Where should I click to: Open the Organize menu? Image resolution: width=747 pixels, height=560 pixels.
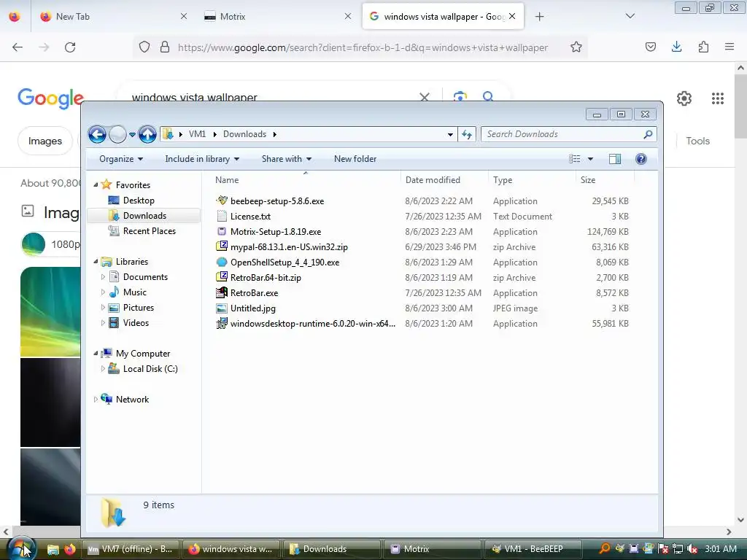(x=121, y=159)
